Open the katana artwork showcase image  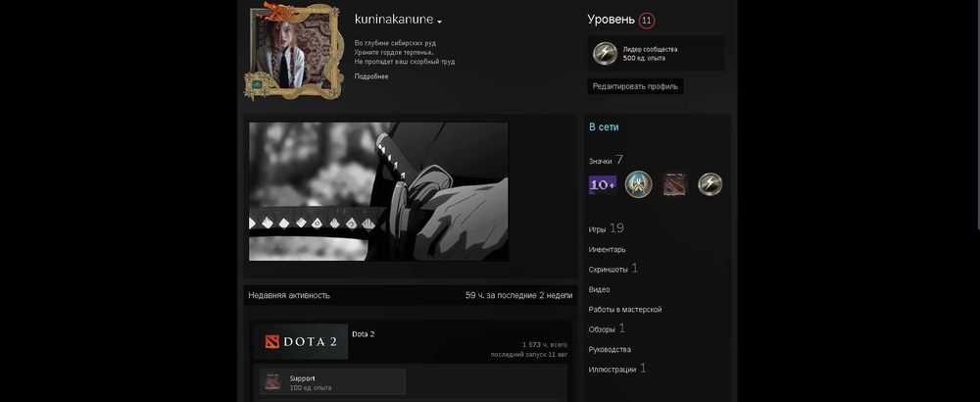click(x=378, y=191)
